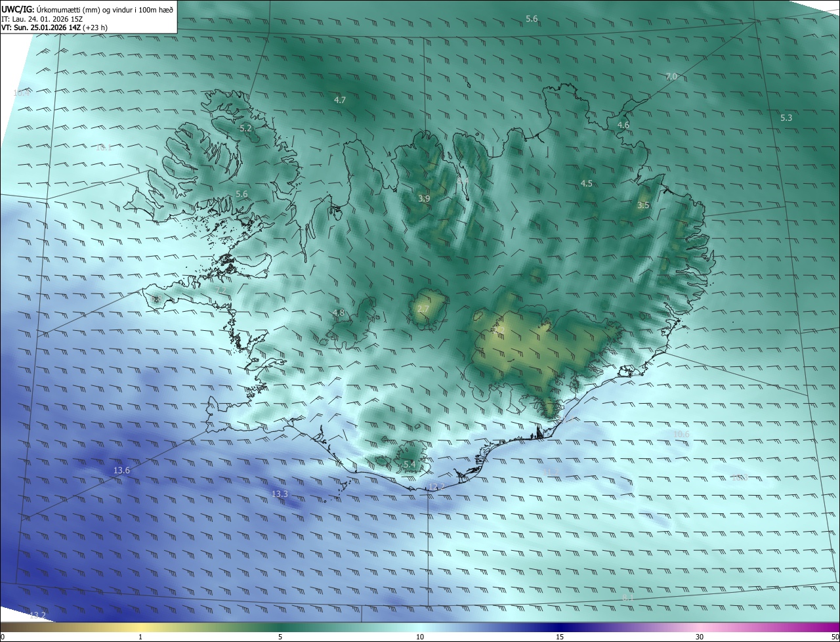The image size is (840, 642).
Task: Click the 13.6 value label
Action: click(x=122, y=471)
